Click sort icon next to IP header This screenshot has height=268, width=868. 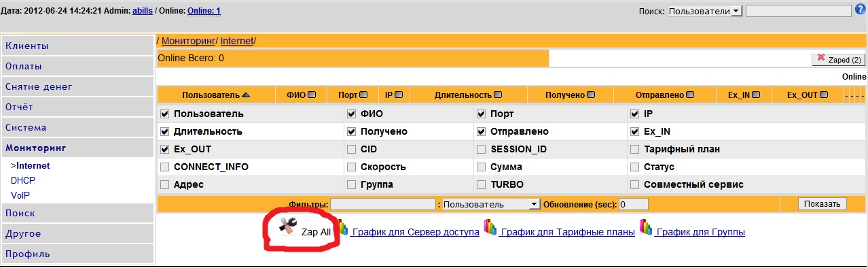tap(399, 95)
